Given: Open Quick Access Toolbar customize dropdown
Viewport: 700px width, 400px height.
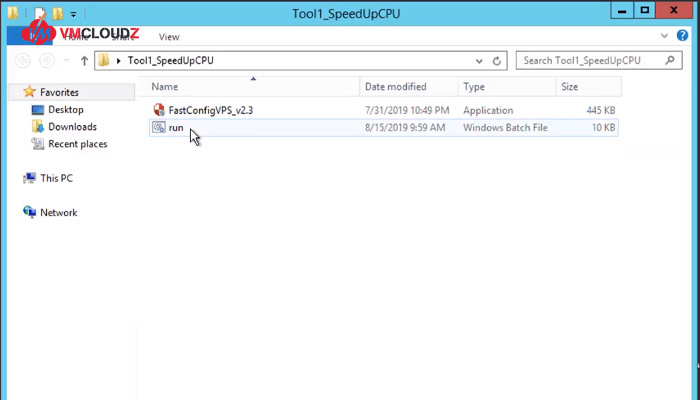Looking at the screenshot, I should pyautogui.click(x=73, y=15).
